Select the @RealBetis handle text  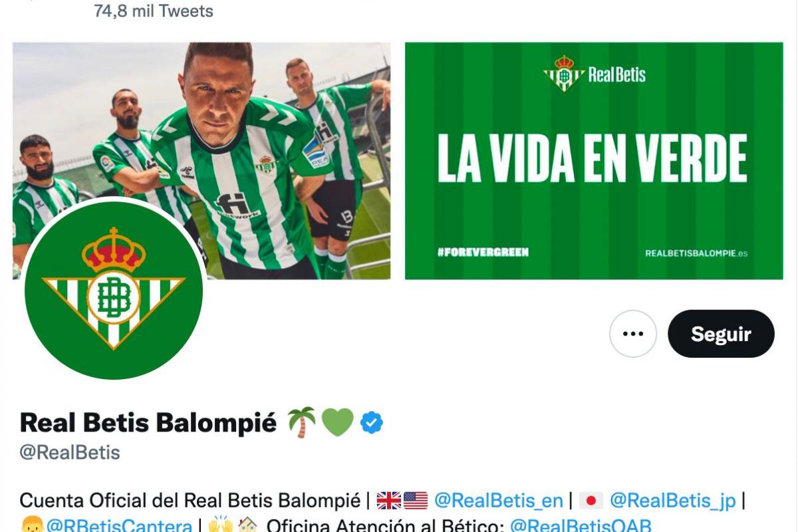(x=70, y=453)
